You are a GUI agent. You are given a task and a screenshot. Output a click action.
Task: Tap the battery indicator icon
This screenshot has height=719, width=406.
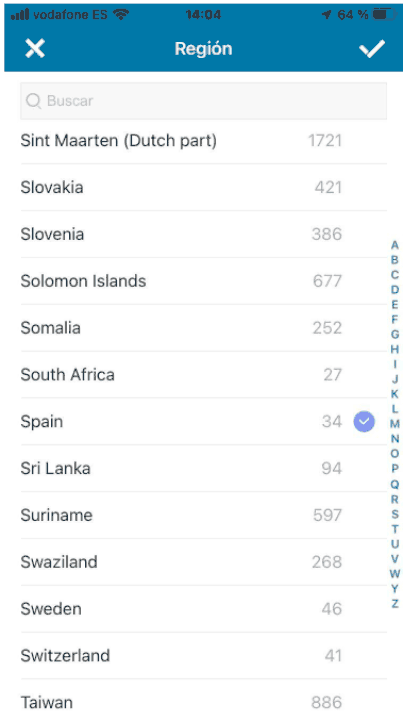point(384,15)
